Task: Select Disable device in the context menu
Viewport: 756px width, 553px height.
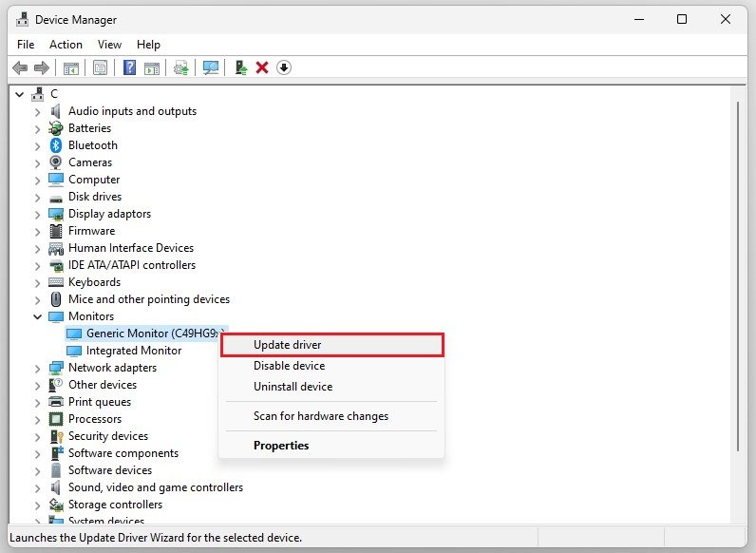Action: (x=289, y=366)
